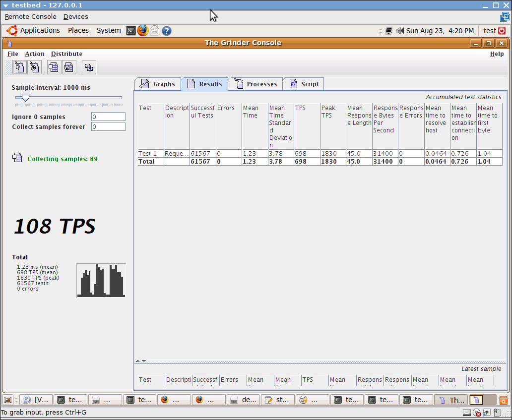Viewport: 512px width, 420px height.
Task: Open the testbed title dropdown triangle
Action: tap(5, 5)
